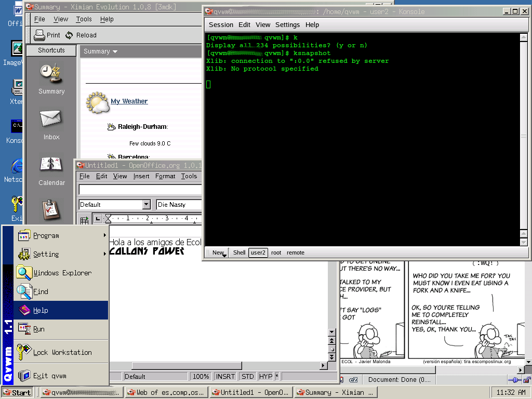Image resolution: width=532 pixels, height=399 pixels.
Task: Follow the My Weather link
Action: point(129,101)
